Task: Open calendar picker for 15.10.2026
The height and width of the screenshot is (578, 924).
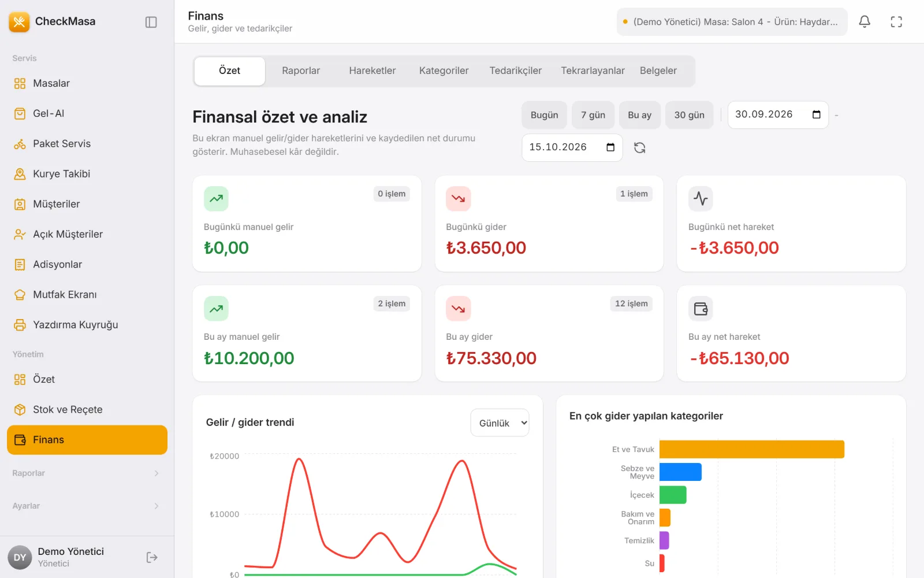Action: (x=610, y=147)
